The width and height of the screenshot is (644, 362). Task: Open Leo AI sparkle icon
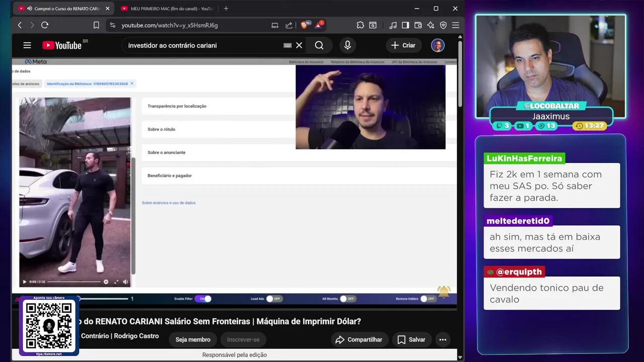431,25
